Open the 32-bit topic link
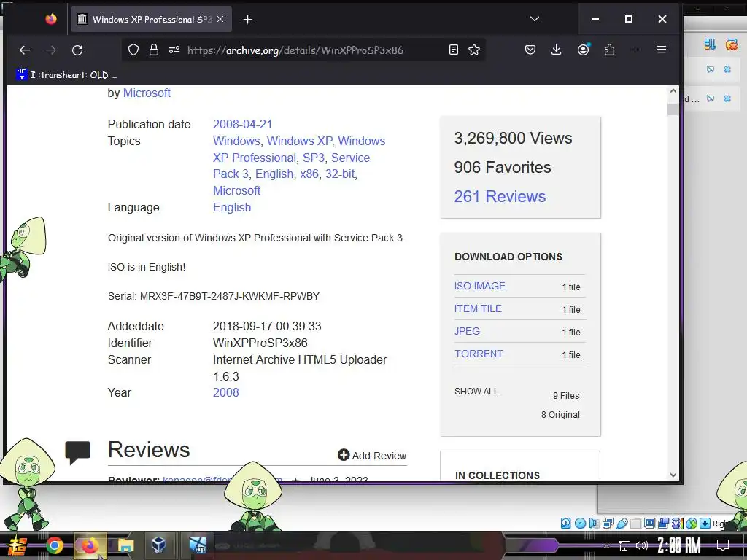The height and width of the screenshot is (560, 747). click(340, 174)
